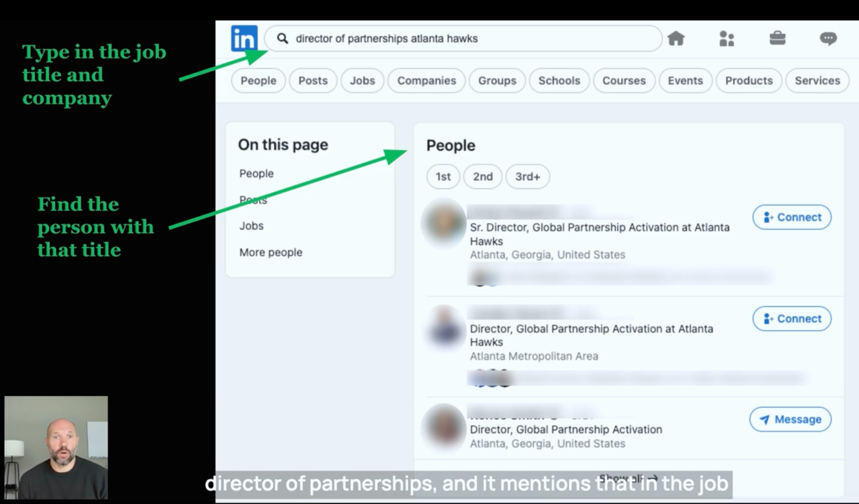The image size is (859, 504).
Task: Jump to People in On this page
Action: 256,173
